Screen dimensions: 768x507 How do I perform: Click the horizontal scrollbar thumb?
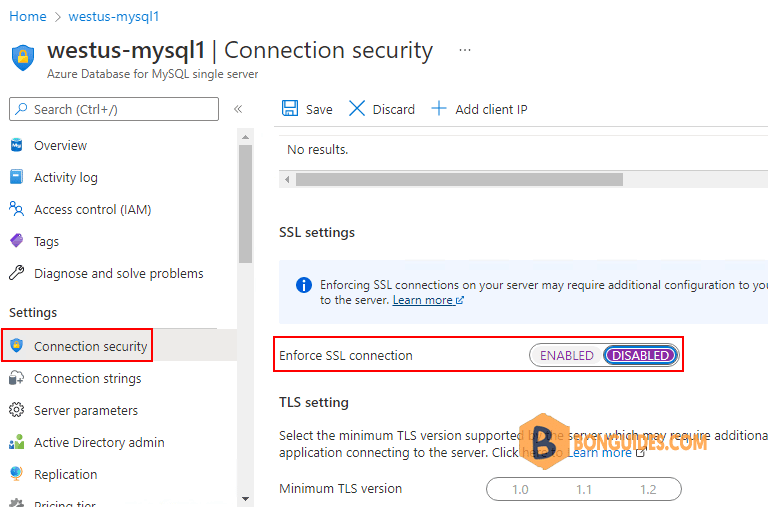[x=459, y=179]
